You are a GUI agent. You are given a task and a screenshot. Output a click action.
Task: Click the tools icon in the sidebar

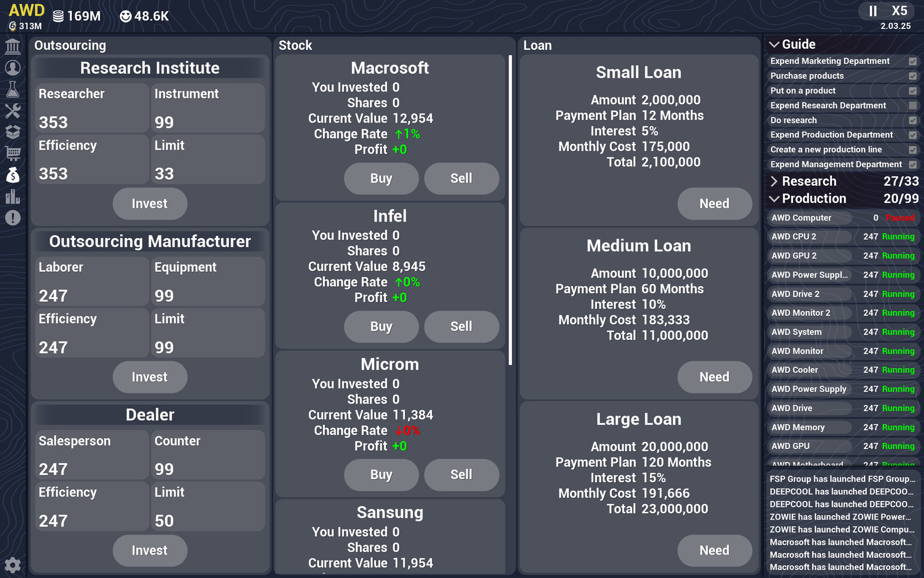pyautogui.click(x=12, y=111)
